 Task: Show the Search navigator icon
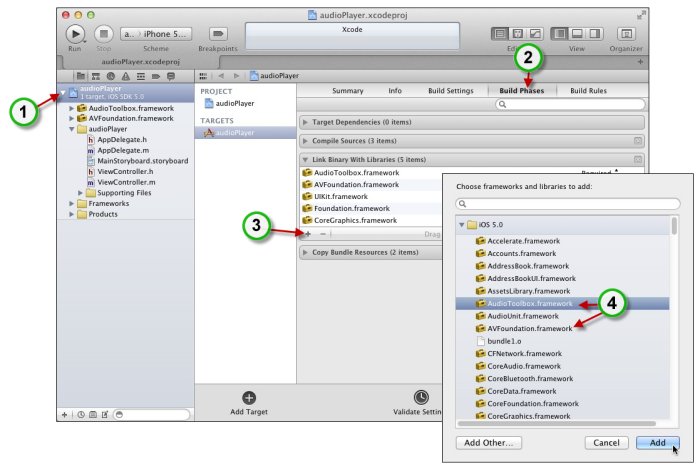tap(111, 76)
